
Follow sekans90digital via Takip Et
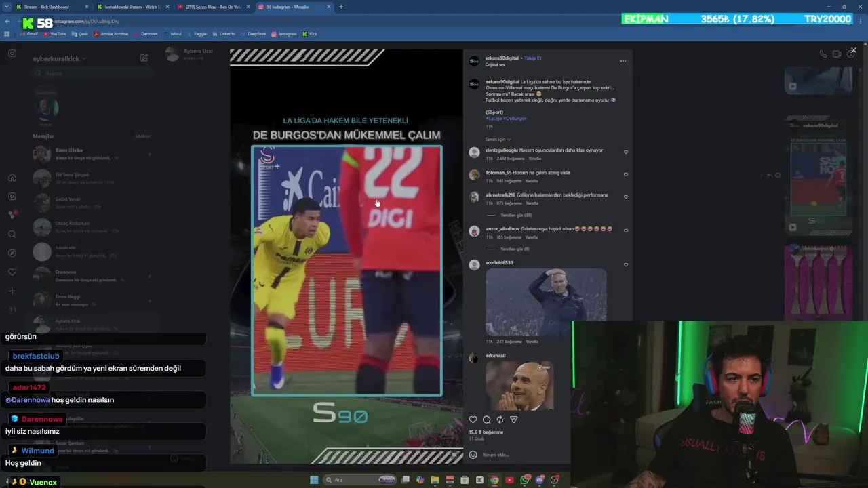(x=532, y=58)
